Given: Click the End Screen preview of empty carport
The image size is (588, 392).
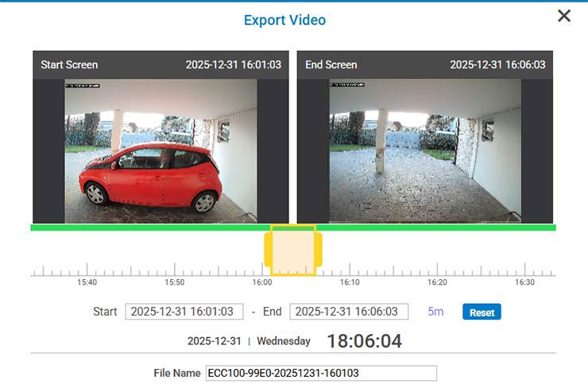Looking at the screenshot, I should 425,149.
